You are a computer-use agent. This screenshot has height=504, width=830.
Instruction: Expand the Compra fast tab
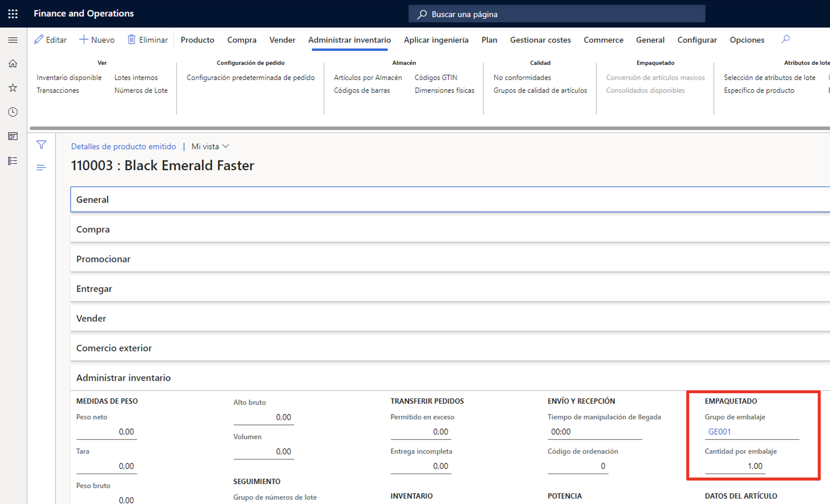450,229
